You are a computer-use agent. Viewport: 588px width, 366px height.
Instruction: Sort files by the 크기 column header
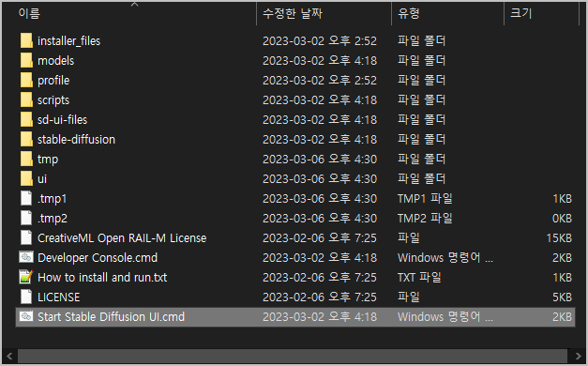[520, 13]
